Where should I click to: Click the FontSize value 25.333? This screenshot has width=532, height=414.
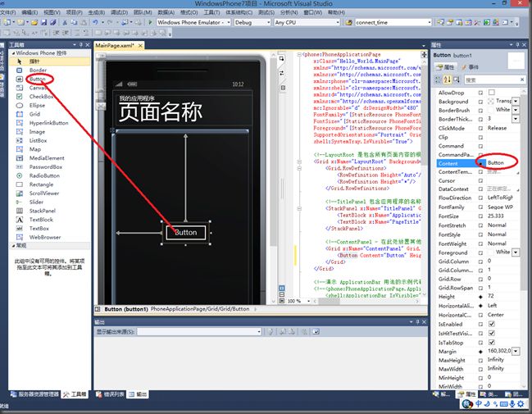pos(496,216)
